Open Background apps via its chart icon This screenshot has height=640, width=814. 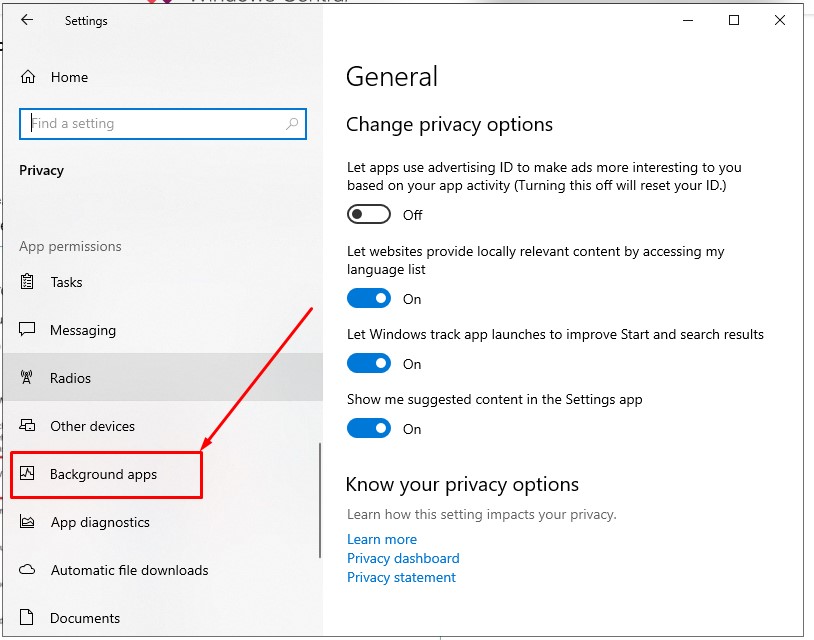pos(26,474)
